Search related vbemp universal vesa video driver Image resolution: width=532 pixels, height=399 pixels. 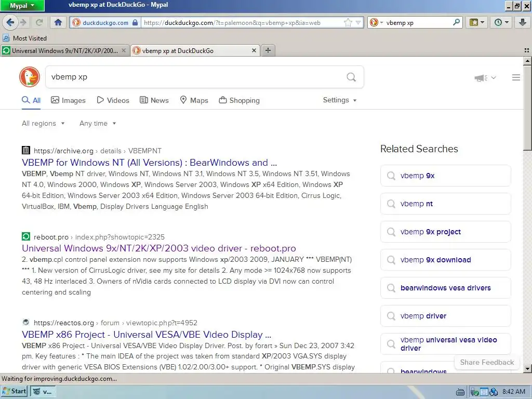click(x=445, y=344)
